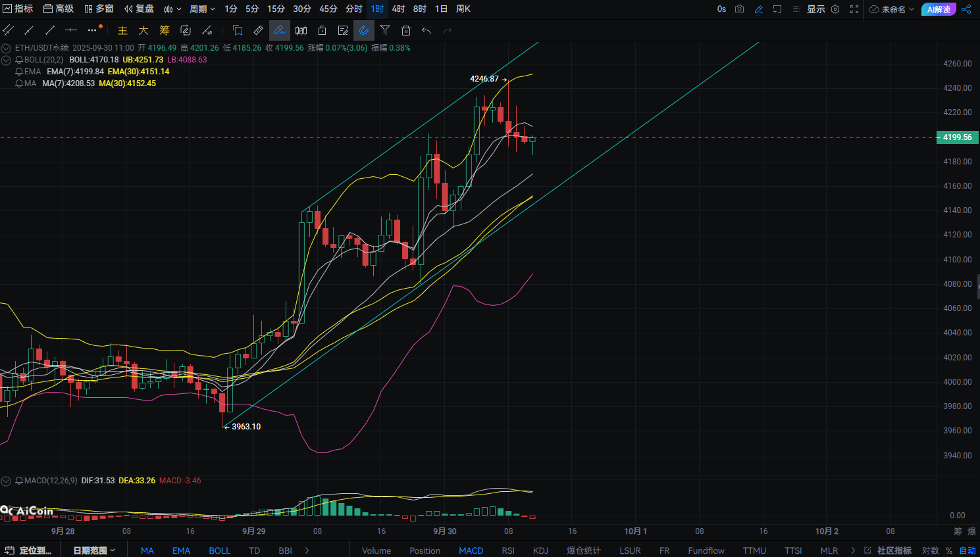Open the 周期 period dropdown
Image resolution: width=980 pixels, height=557 pixels.
click(202, 9)
